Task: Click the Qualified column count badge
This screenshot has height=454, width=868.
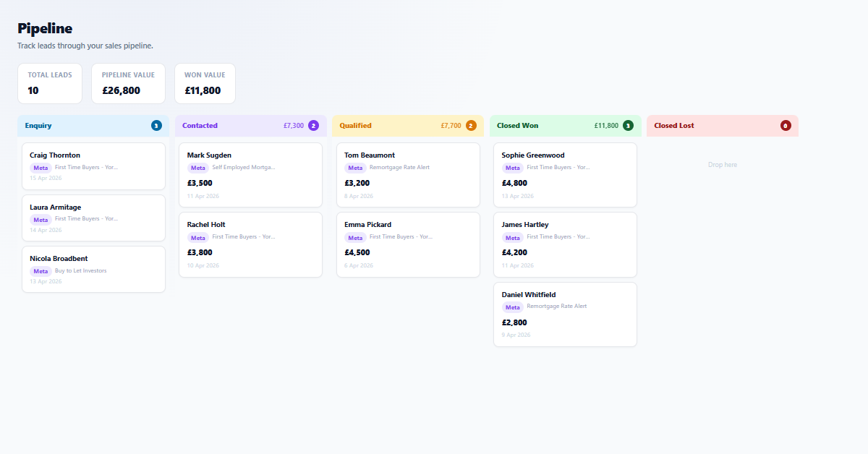Action: [471, 126]
